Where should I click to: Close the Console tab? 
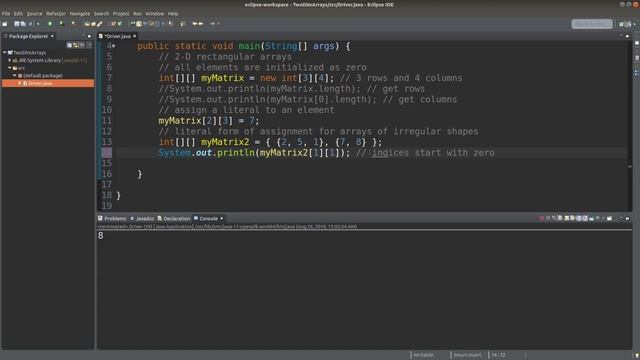222,219
